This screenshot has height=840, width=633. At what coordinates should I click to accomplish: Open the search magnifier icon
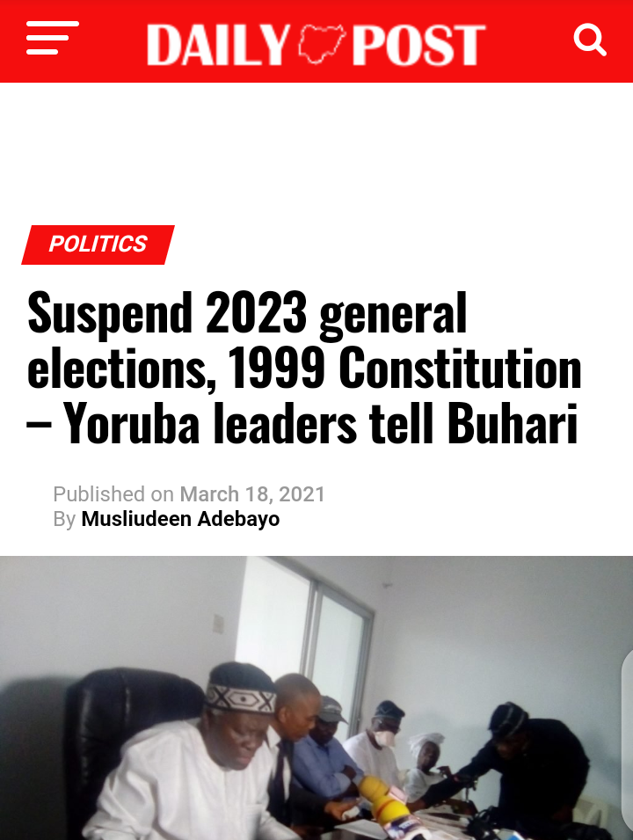pyautogui.click(x=590, y=40)
